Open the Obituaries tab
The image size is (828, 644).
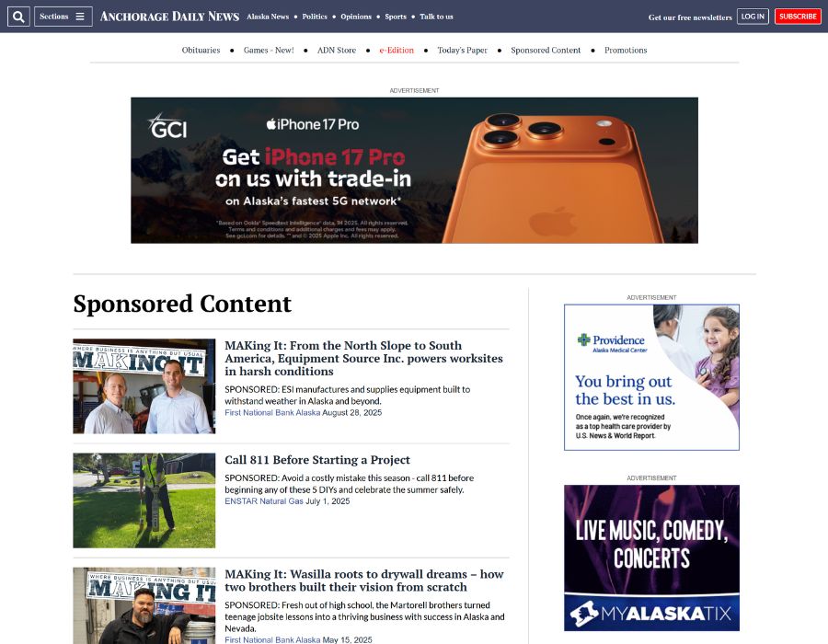point(201,51)
